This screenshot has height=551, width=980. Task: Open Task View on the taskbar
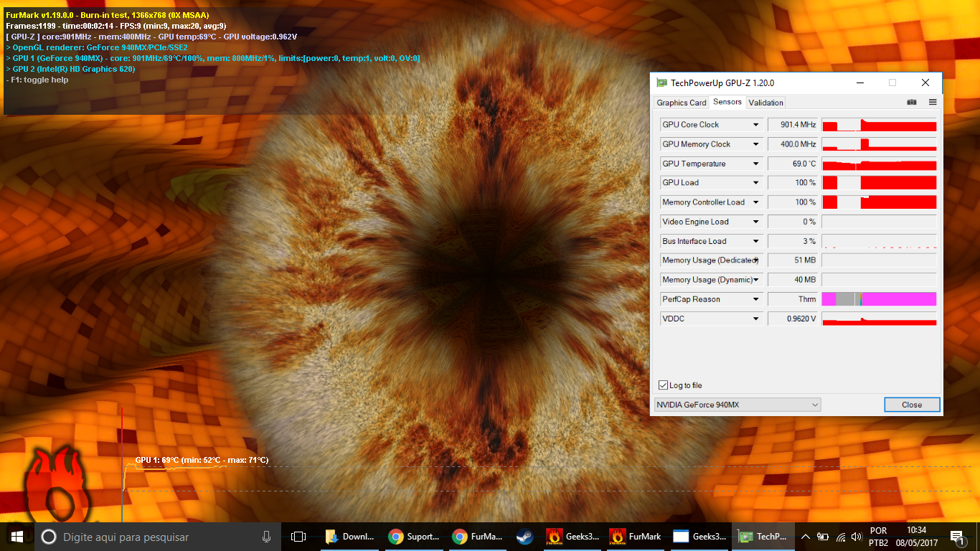point(298,537)
